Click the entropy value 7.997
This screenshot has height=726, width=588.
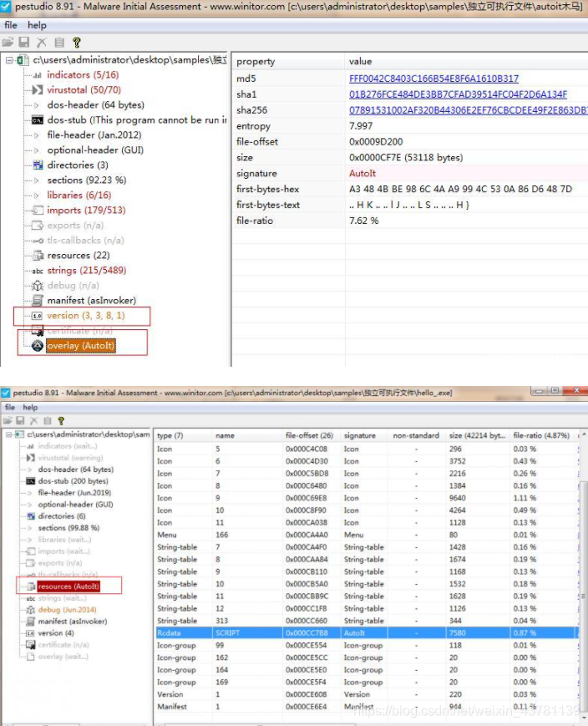[x=361, y=126]
